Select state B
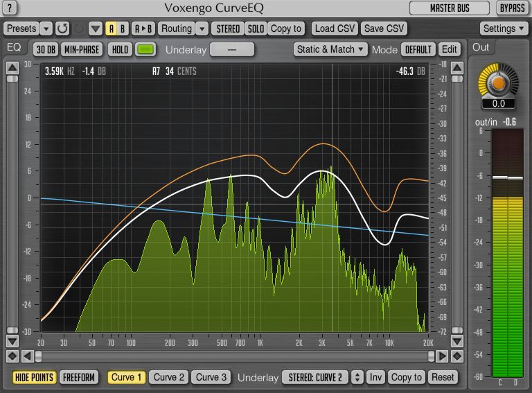Image resolution: width=532 pixels, height=393 pixels. (x=123, y=29)
